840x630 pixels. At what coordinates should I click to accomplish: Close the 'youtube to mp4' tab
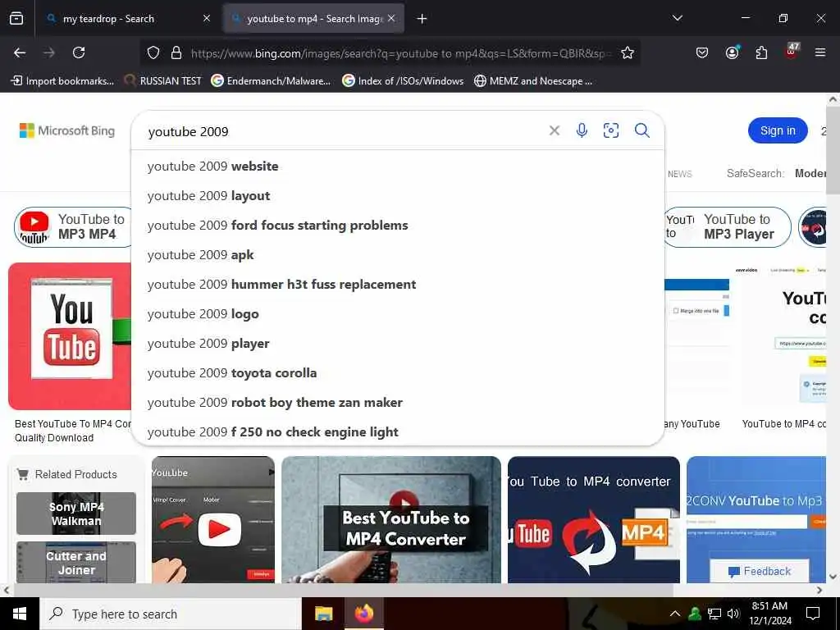point(391,18)
